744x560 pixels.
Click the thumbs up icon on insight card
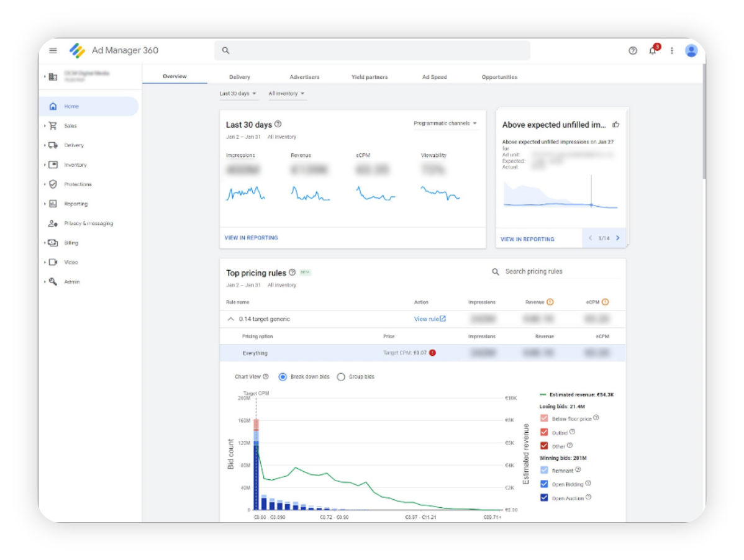616,125
